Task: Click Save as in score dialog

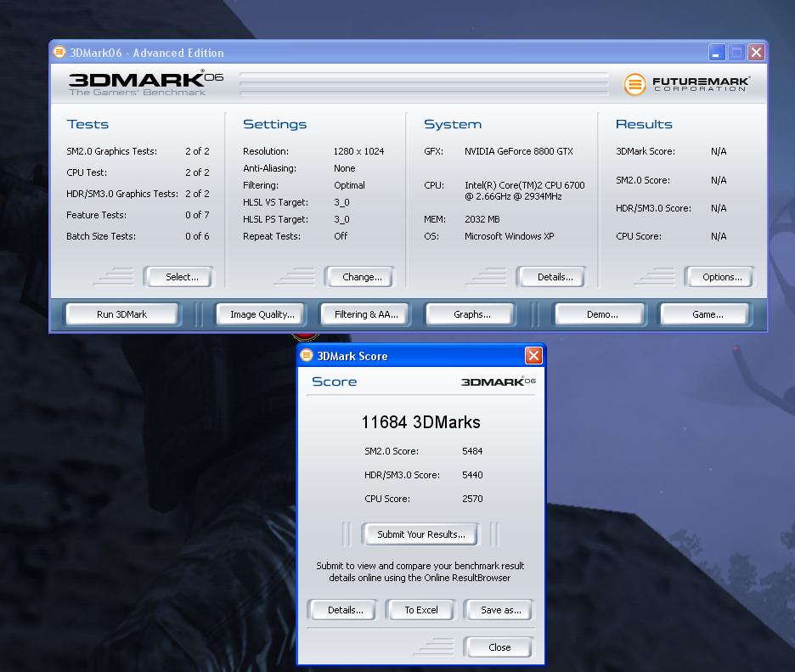Action: [x=500, y=610]
